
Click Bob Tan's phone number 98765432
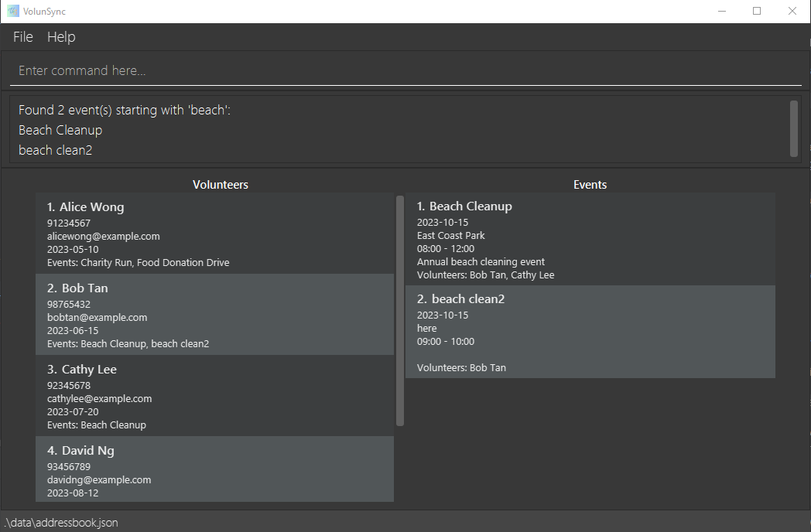[x=69, y=304]
